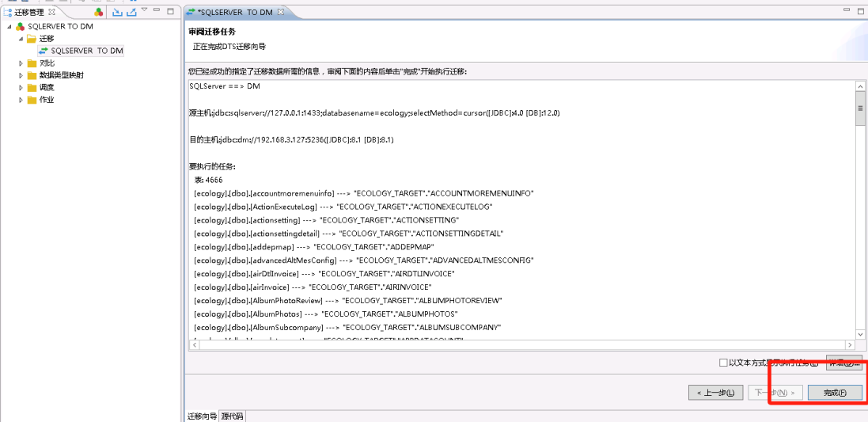Click the horizontal scrollbar right arrow
868x422 pixels.
pyautogui.click(x=850, y=344)
